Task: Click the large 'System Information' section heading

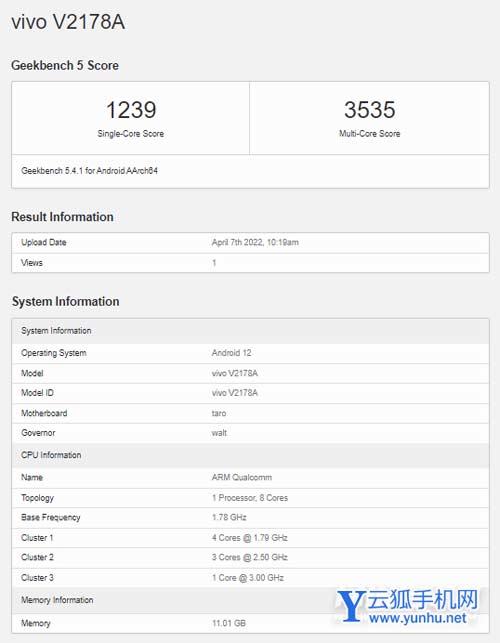Action: click(66, 301)
